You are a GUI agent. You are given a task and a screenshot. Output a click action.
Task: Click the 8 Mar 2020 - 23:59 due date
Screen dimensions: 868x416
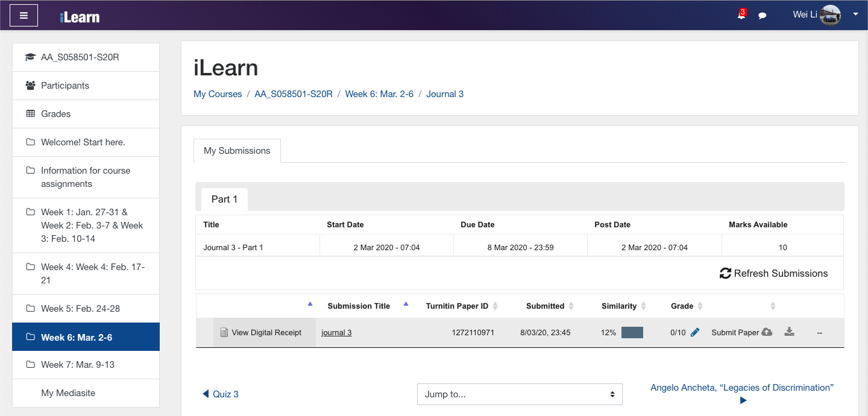(x=520, y=247)
